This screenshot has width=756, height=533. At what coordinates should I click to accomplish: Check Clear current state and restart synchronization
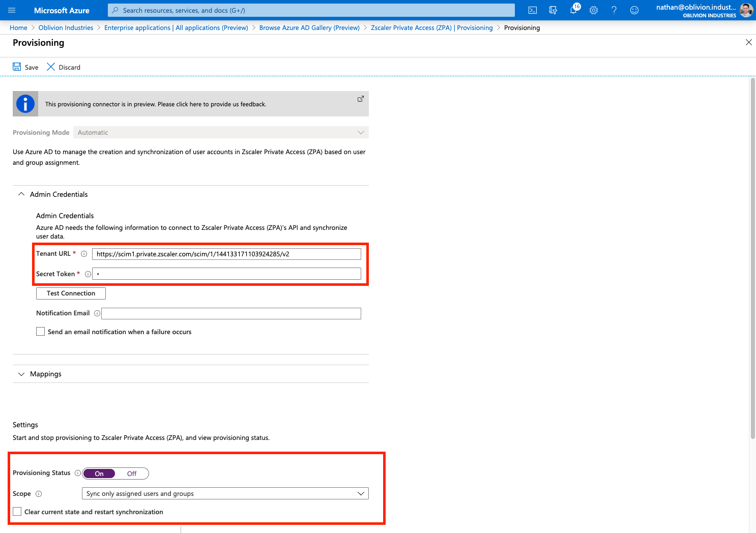point(17,512)
